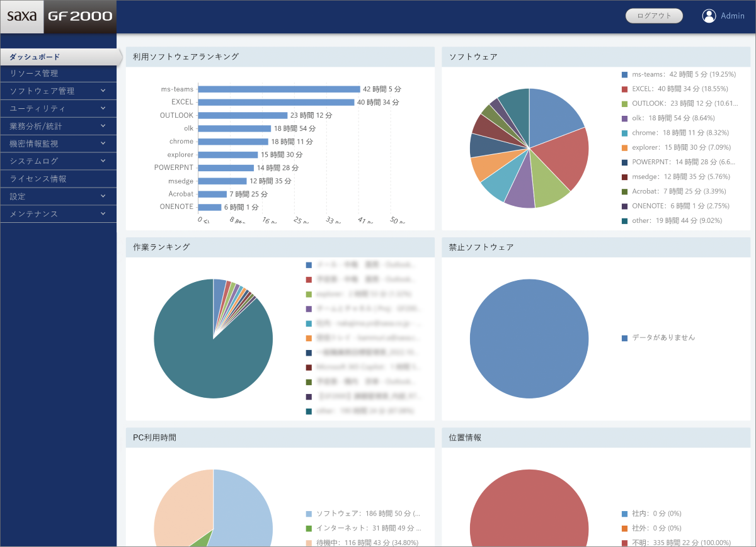Click the EXCEL legend color square

click(624, 89)
